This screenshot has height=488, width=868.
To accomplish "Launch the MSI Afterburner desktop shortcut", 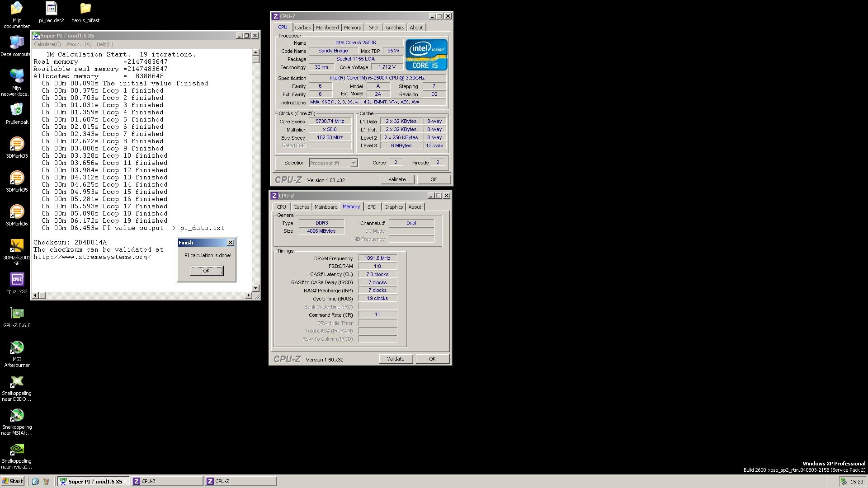I will [17, 348].
